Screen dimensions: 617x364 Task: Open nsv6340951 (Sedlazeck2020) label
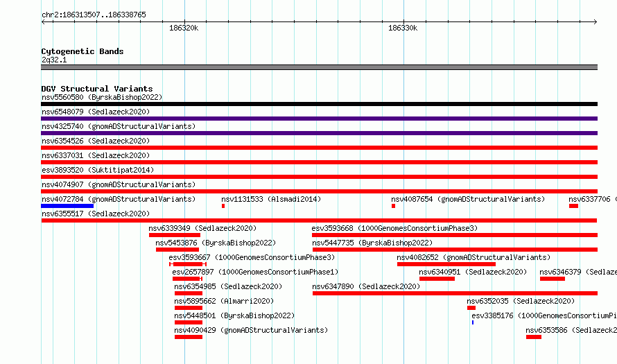pyautogui.click(x=473, y=272)
